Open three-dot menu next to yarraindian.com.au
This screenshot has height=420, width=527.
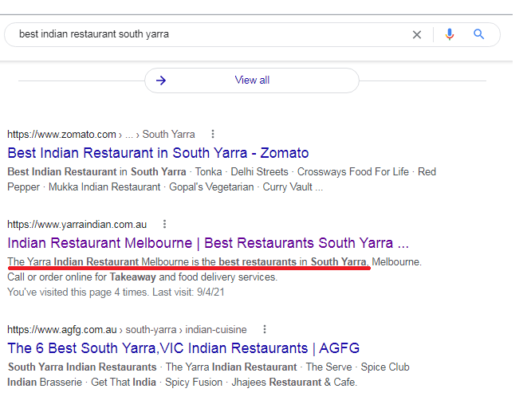click(x=164, y=225)
